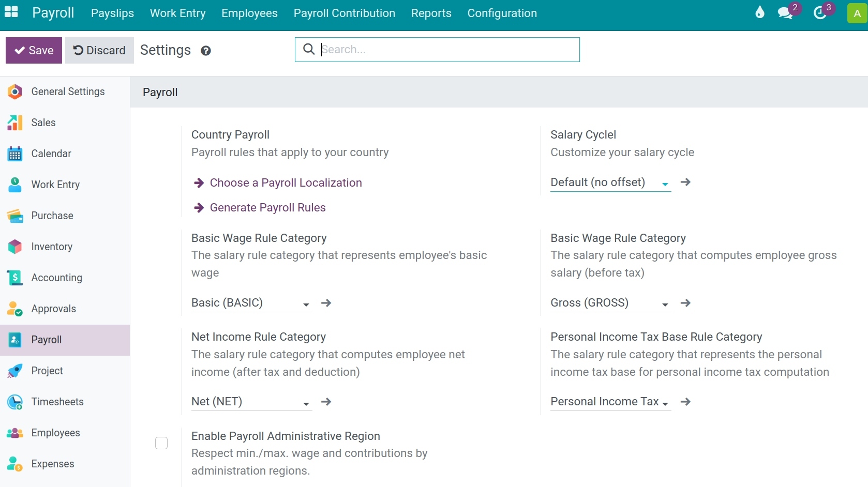Viewport: 868px width, 487px height.
Task: Click the water droplet icon in top bar
Action: 759,12
